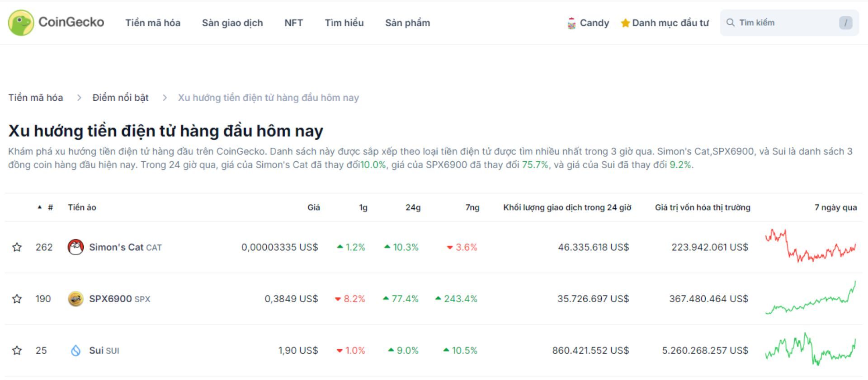Go to Điểm nổi bật breadcrumb

(120, 98)
